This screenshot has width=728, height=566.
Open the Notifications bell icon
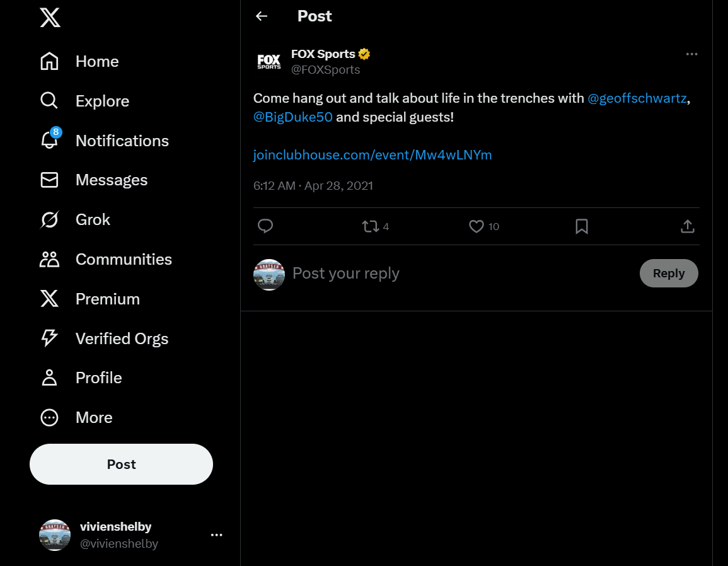tap(49, 141)
